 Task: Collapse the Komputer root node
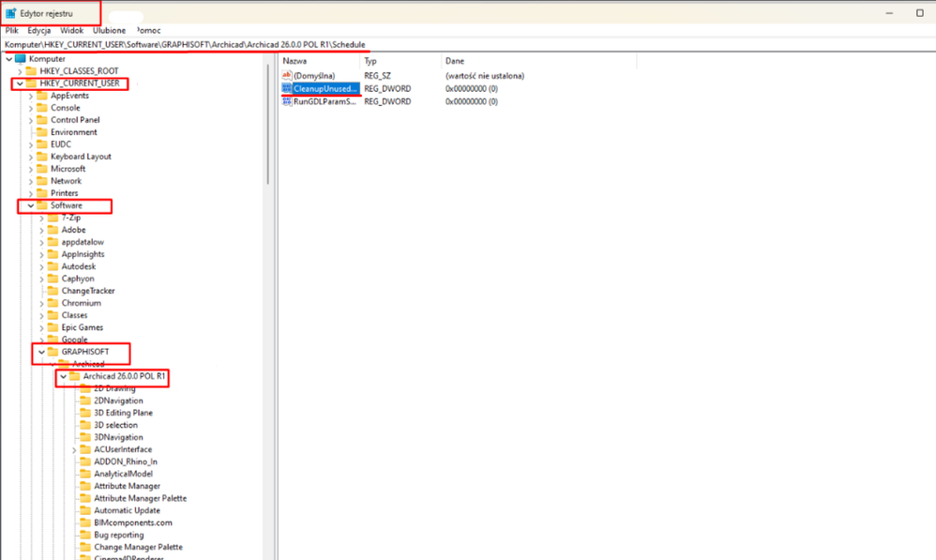[9, 59]
